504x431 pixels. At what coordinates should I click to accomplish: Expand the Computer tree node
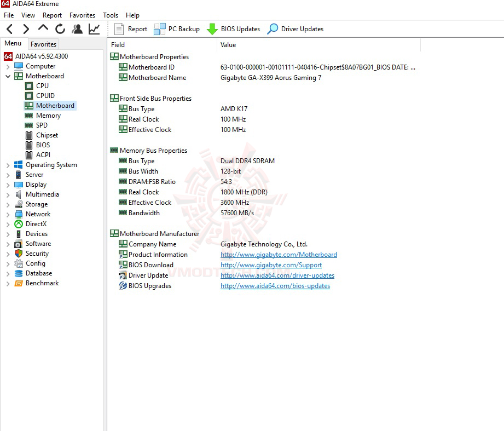coord(8,67)
